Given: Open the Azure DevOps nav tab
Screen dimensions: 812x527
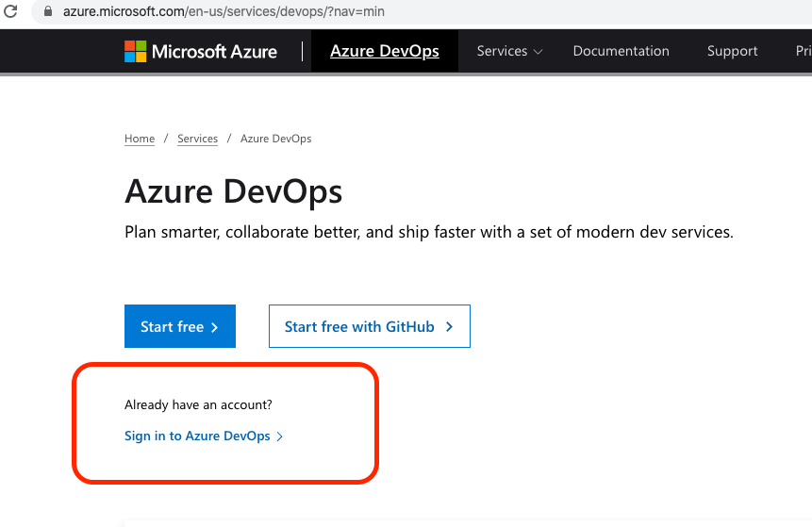Looking at the screenshot, I should click(384, 51).
